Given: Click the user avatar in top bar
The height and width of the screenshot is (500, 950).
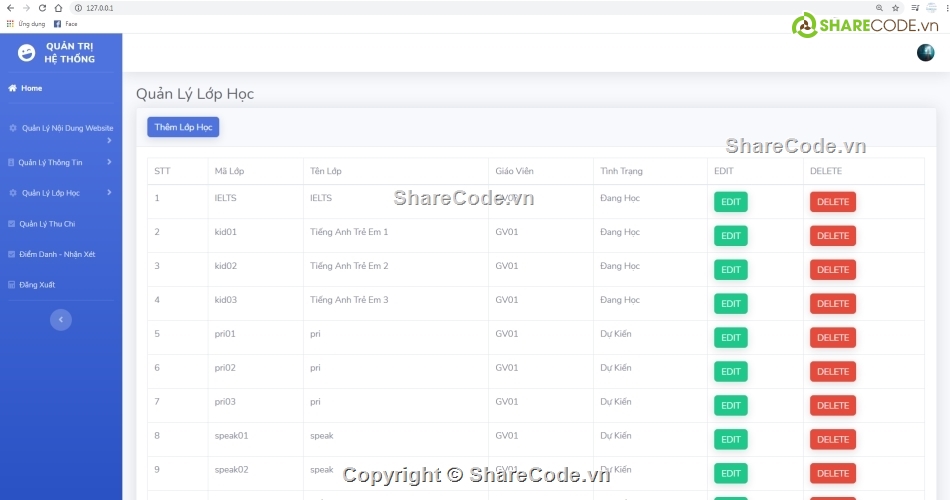Looking at the screenshot, I should [925, 53].
